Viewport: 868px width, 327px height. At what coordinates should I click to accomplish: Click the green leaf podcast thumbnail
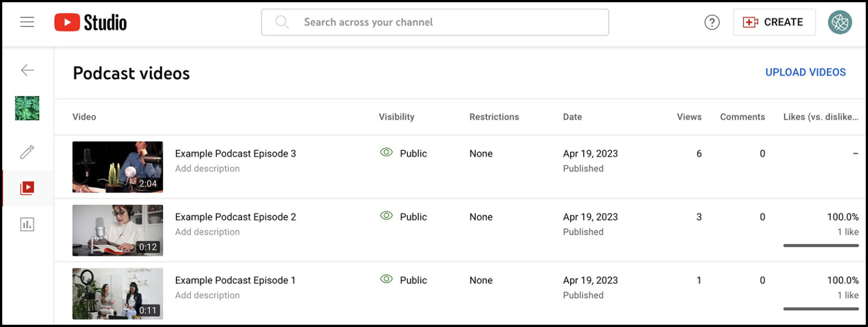(27, 108)
